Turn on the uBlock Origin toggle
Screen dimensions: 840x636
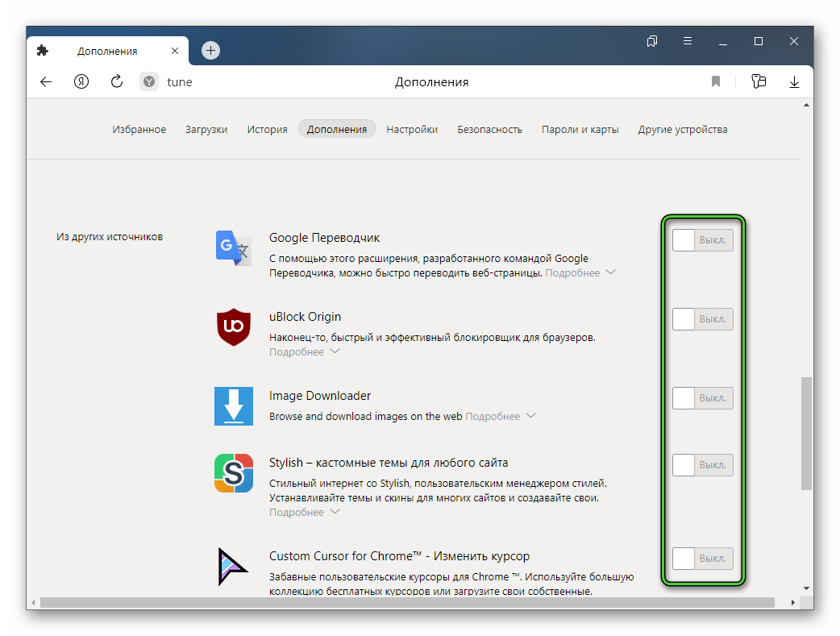(x=703, y=319)
